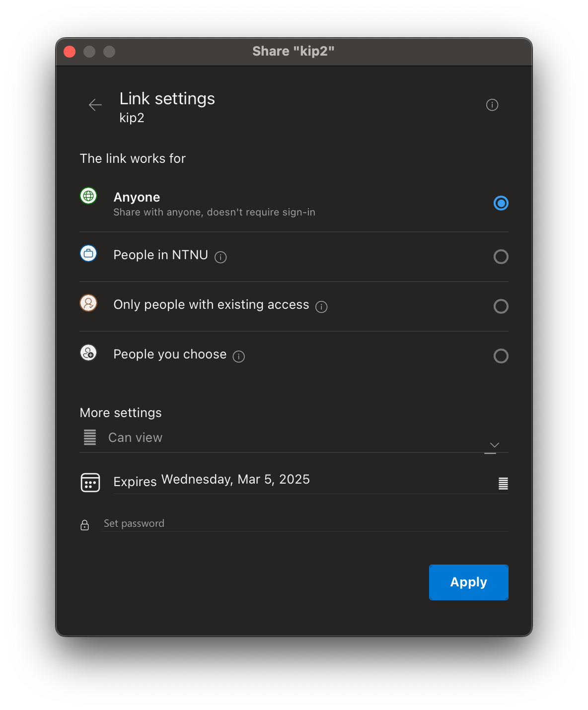Click the globe icon beside Anyone
The width and height of the screenshot is (588, 710).
(88, 196)
